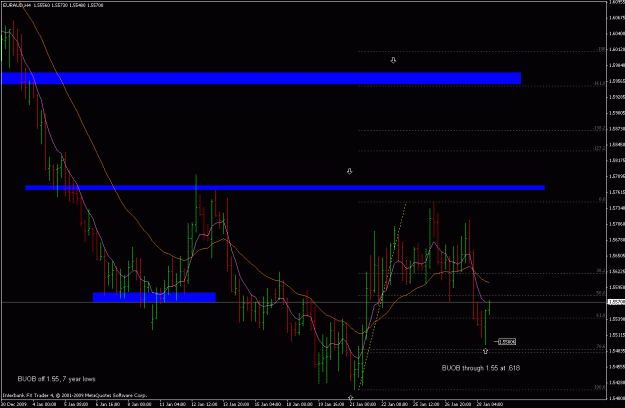
Task: Select the short blue support rectangle
Action: coord(154,297)
